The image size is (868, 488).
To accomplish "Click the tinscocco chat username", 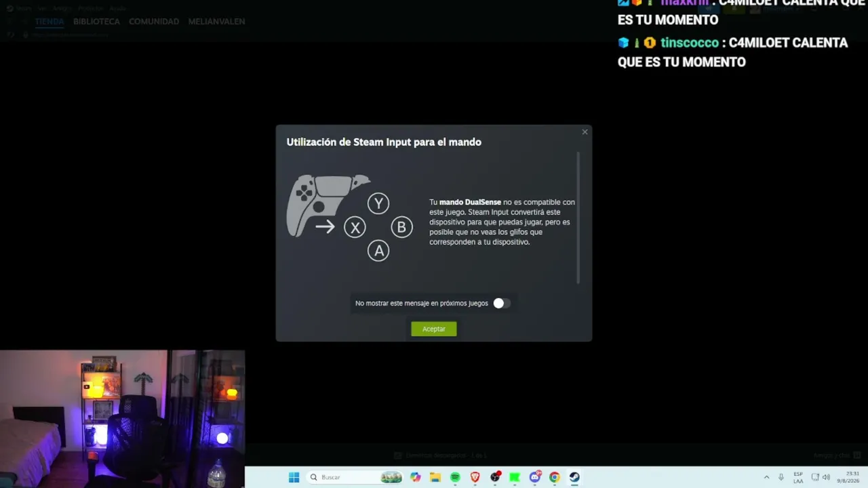I will click(x=690, y=43).
